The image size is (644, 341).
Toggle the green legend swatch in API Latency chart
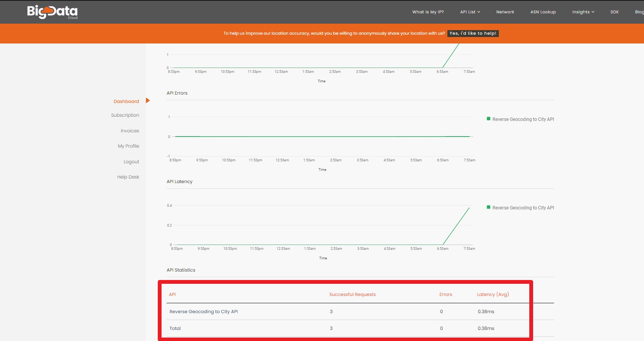pyautogui.click(x=489, y=207)
